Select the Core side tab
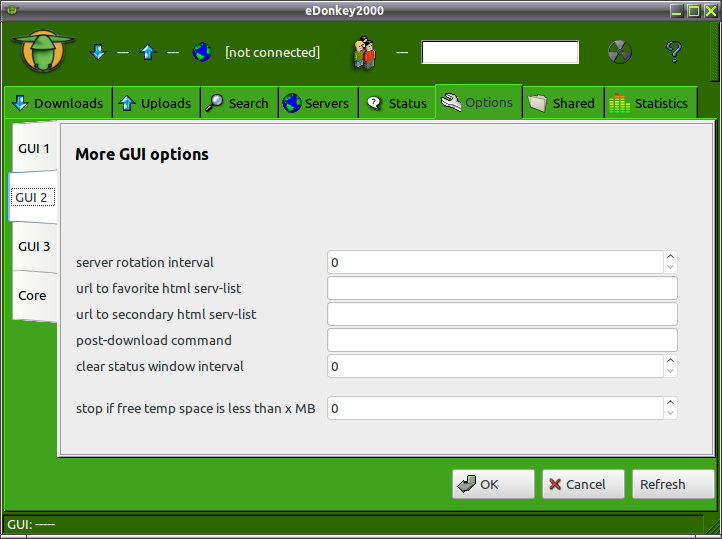722x539 pixels. [x=33, y=296]
